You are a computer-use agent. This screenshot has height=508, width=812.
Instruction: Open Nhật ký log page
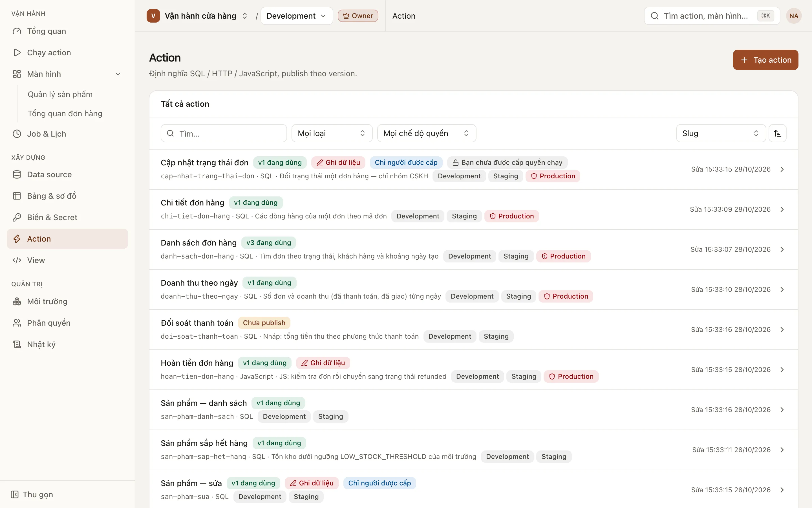coord(67,344)
